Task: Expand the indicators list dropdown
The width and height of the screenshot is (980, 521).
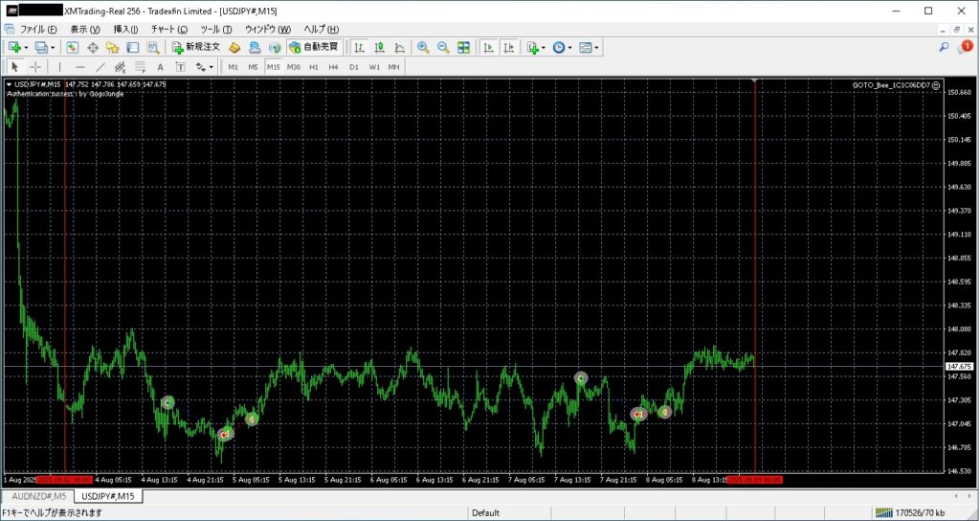Action: click(x=536, y=47)
